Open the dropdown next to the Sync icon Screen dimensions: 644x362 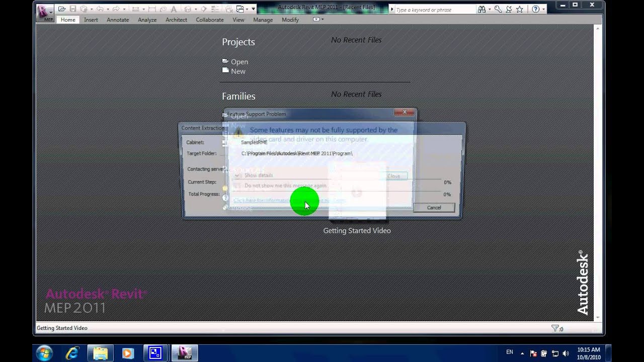92,9
